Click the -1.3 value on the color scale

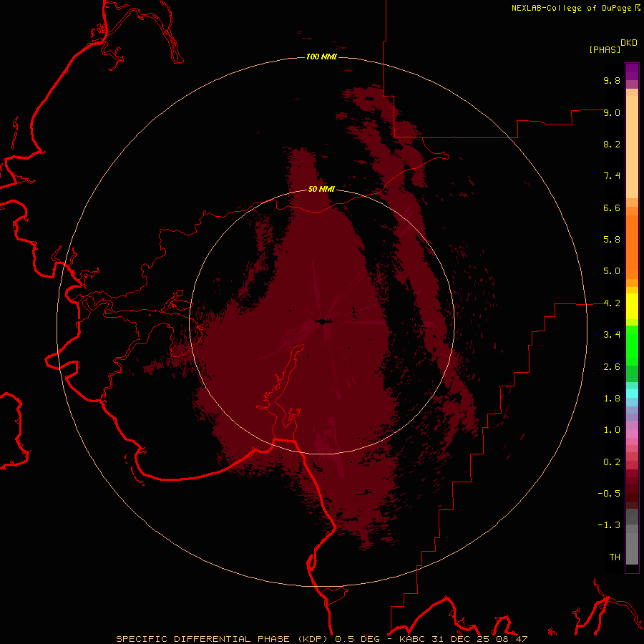pos(609,525)
